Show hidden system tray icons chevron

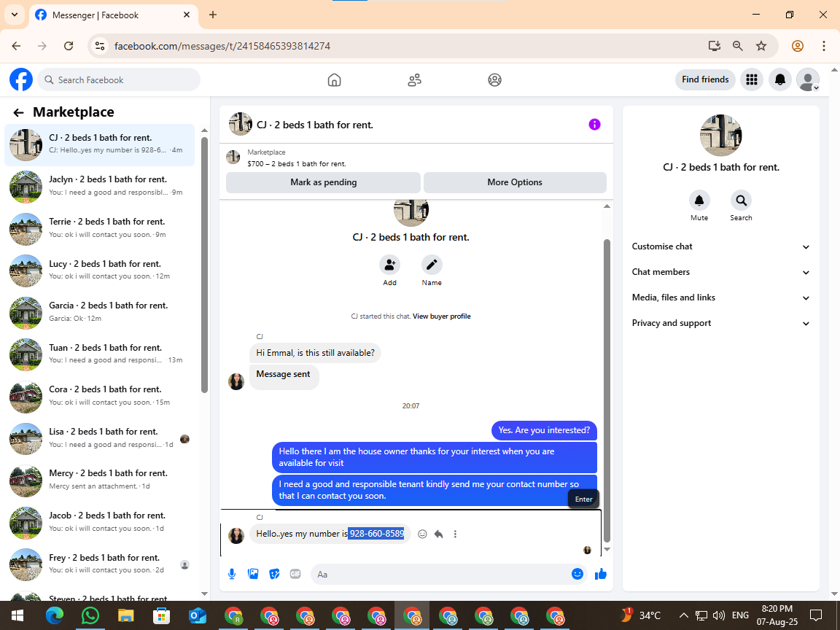click(683, 615)
